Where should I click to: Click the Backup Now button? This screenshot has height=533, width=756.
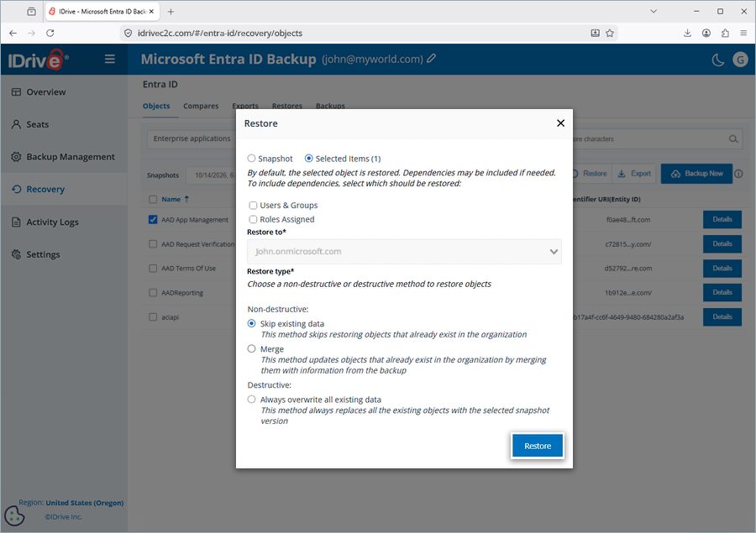(696, 174)
